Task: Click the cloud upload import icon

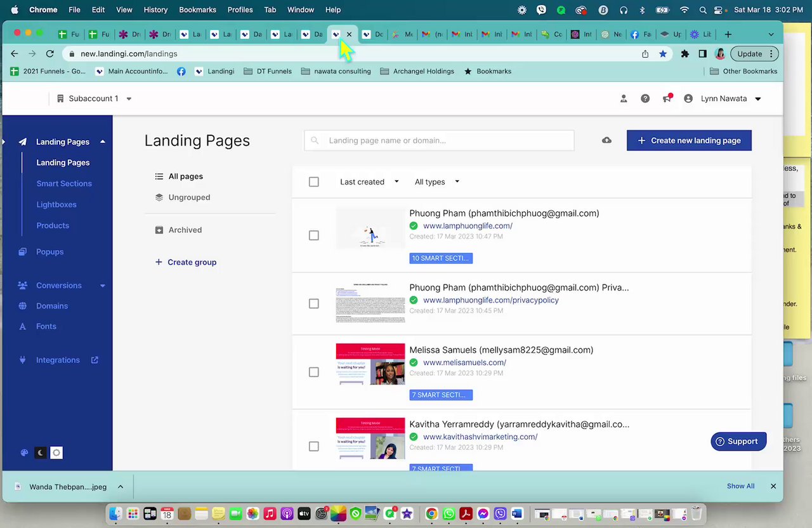Action: tap(606, 140)
